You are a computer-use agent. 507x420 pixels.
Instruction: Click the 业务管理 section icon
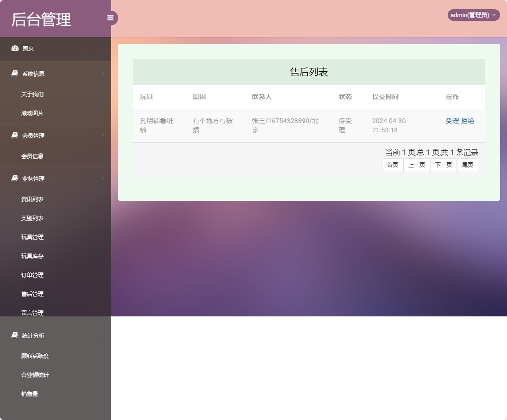14,178
